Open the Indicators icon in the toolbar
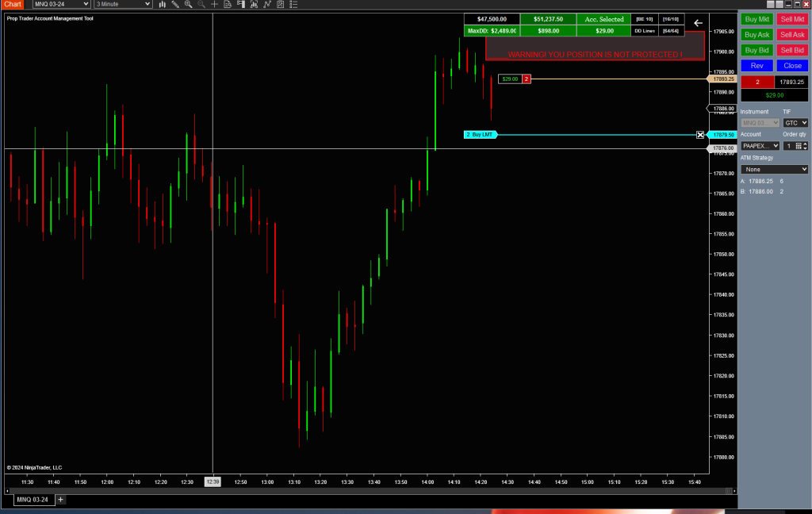This screenshot has width=812, height=514. tap(254, 5)
